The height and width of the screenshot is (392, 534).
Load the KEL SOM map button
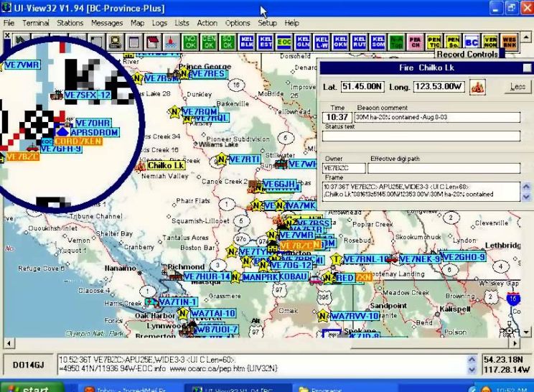point(378,42)
